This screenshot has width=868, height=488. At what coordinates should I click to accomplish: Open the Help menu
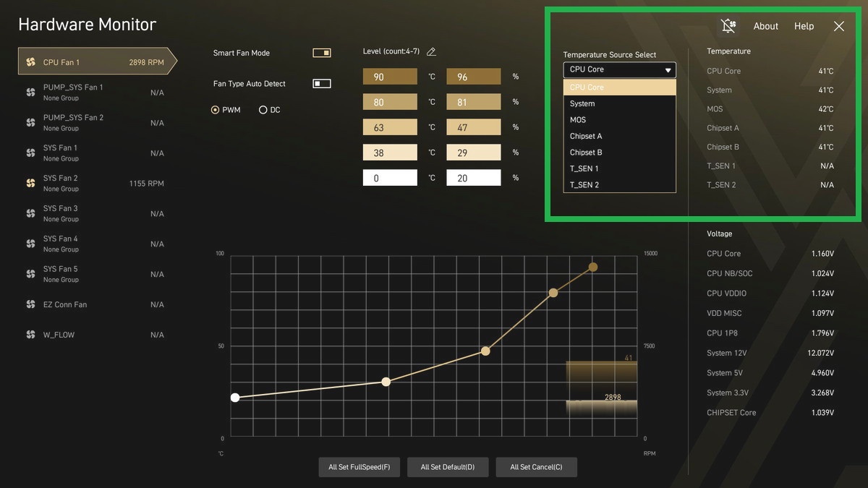pyautogui.click(x=804, y=26)
